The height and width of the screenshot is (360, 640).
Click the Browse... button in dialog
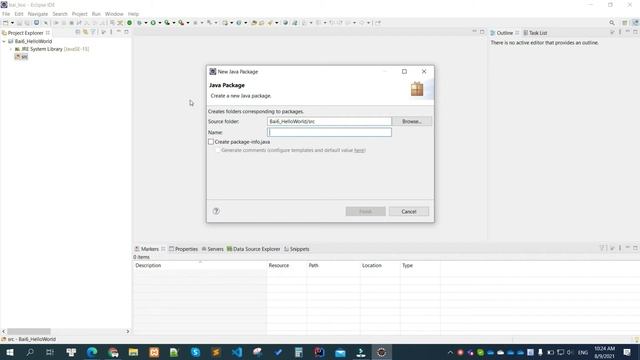coord(411,121)
